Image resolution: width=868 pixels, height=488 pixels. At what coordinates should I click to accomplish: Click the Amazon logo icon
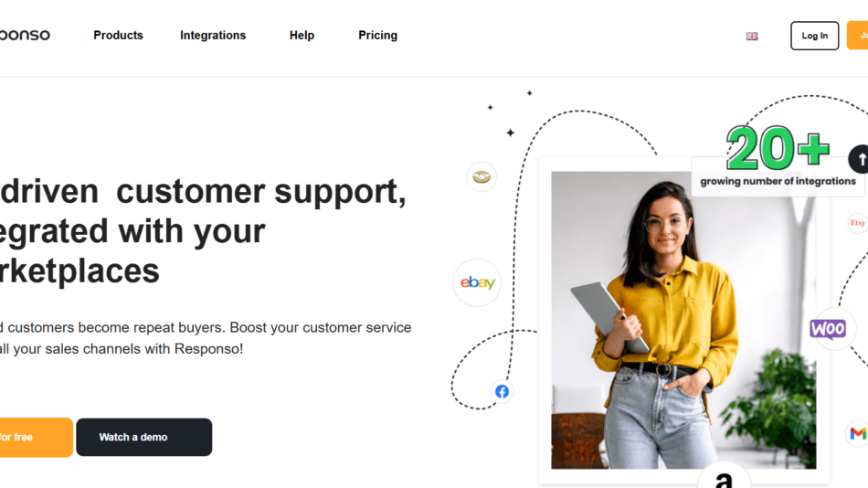click(x=724, y=475)
